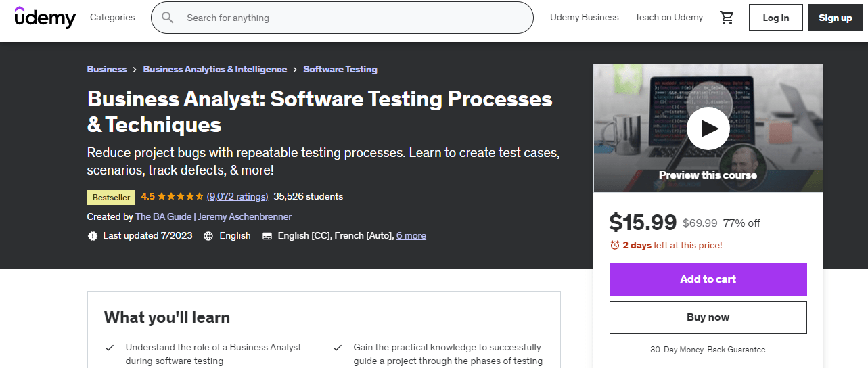This screenshot has height=368, width=868.
Task: Click the Last updated badge icon
Action: pyautogui.click(x=92, y=236)
